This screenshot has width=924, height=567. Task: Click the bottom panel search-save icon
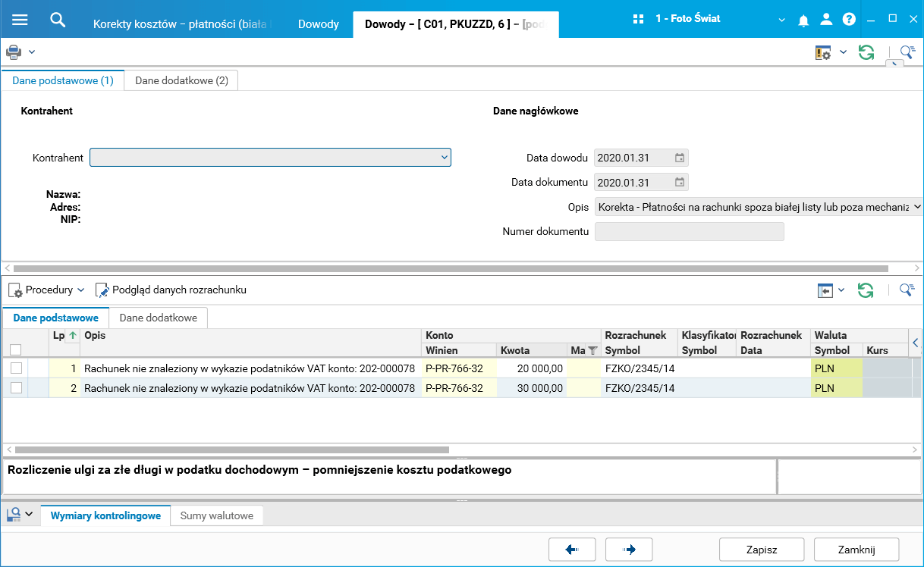coord(13,515)
